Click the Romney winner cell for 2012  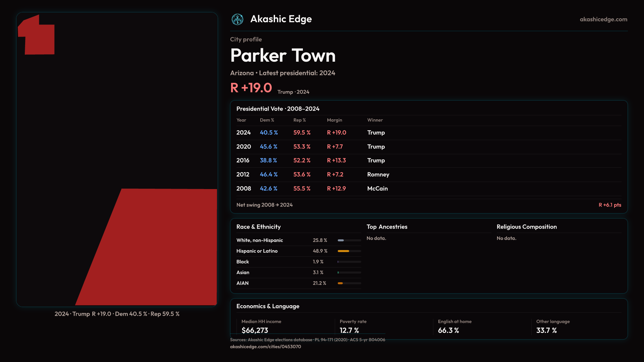point(378,175)
